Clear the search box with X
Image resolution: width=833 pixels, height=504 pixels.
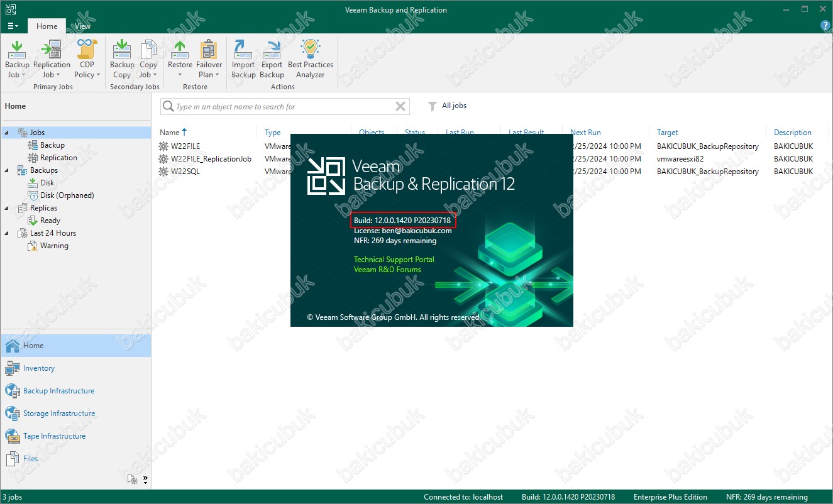(x=400, y=107)
